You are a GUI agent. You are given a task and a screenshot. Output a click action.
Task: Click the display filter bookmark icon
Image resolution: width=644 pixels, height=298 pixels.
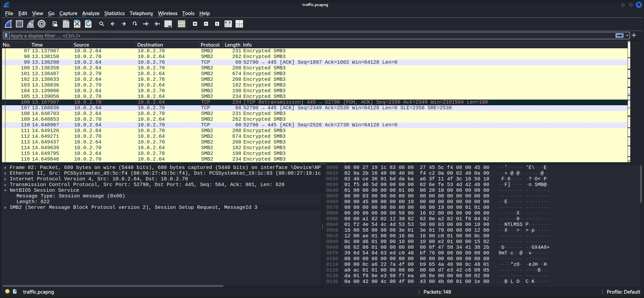point(6,36)
